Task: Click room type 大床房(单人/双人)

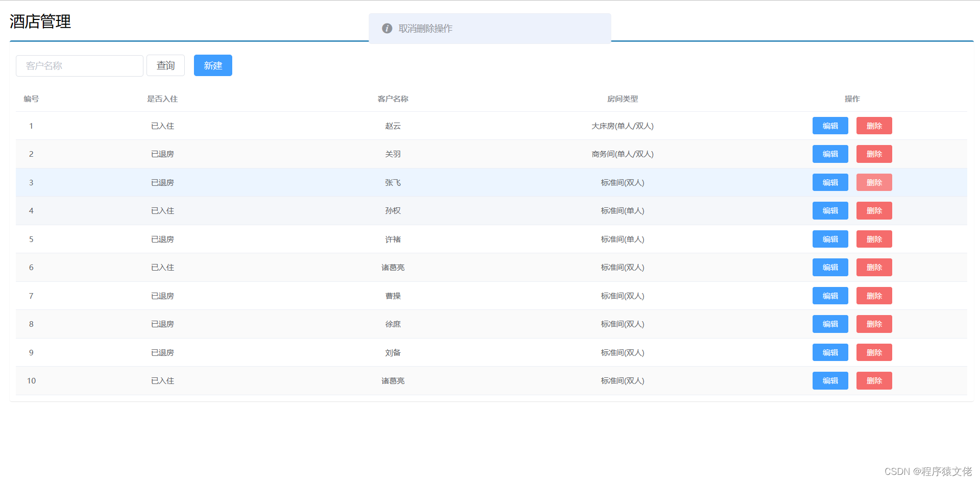Action: (x=622, y=126)
